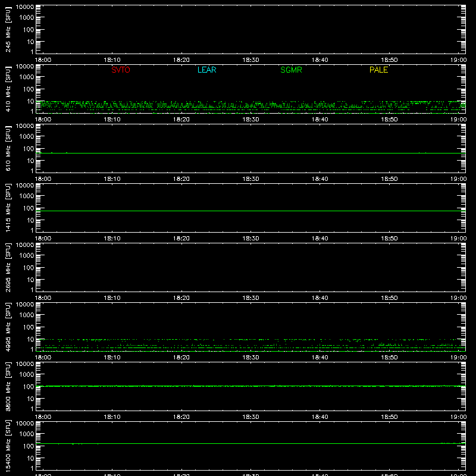The height and width of the screenshot is (476, 476).
Task: Click the 8800 MHz [SFU] axis label
Action: (8, 386)
